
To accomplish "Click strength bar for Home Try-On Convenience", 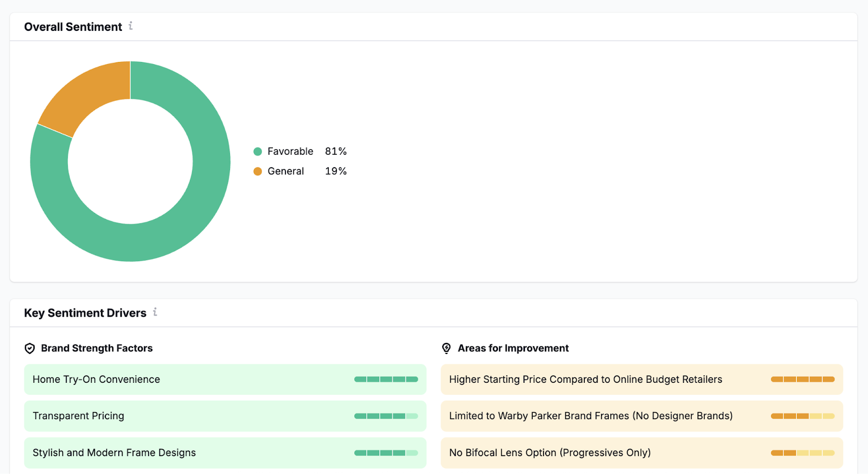I will [x=386, y=380].
